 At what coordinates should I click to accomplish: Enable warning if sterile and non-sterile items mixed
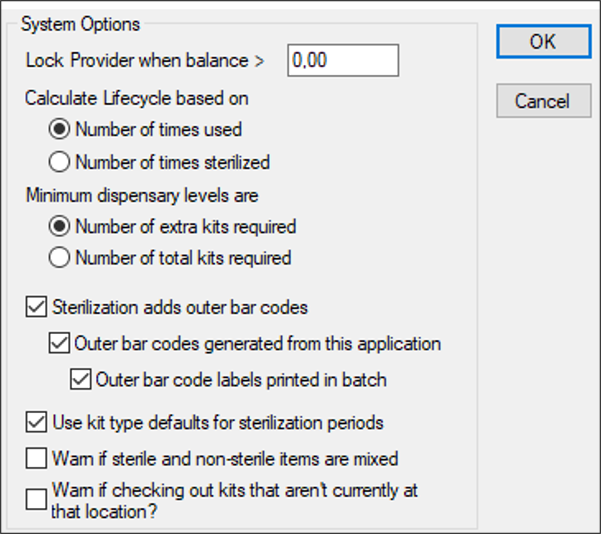(37, 459)
